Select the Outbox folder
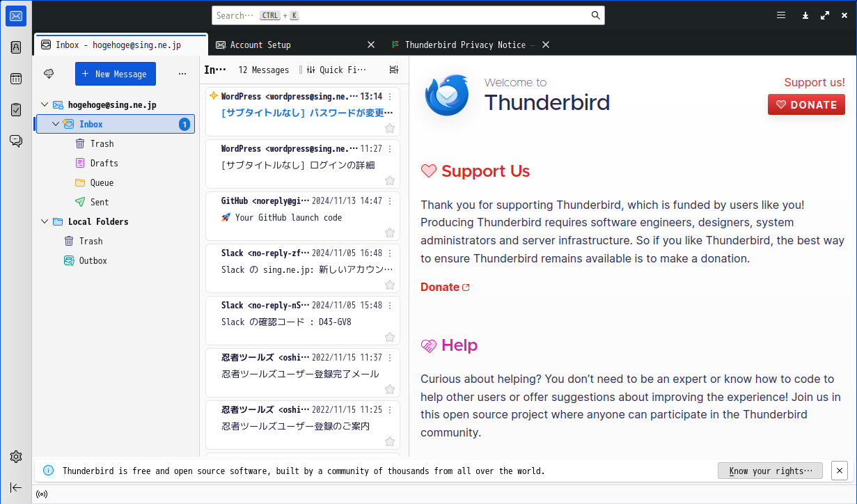Viewport: 857px width, 504px height. 115,260
